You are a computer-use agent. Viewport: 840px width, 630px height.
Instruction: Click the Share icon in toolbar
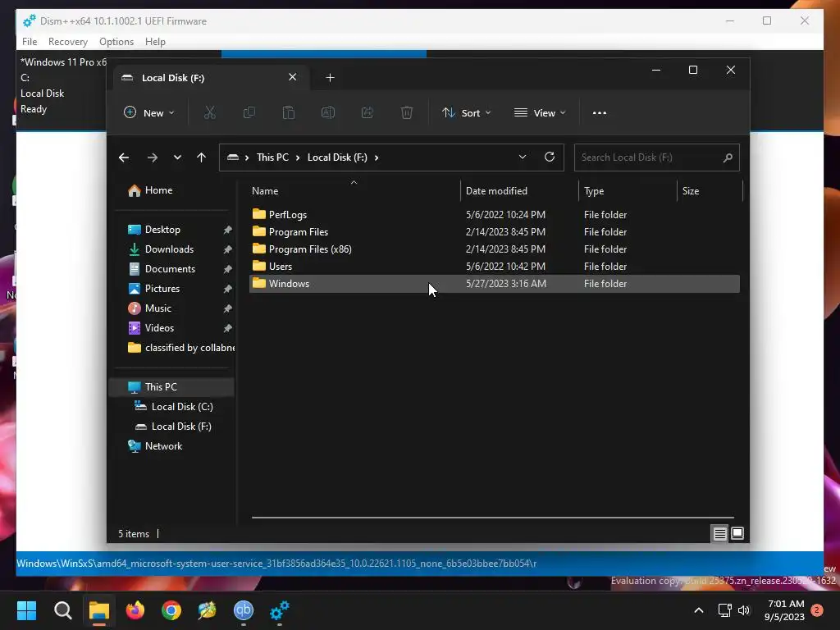point(367,112)
